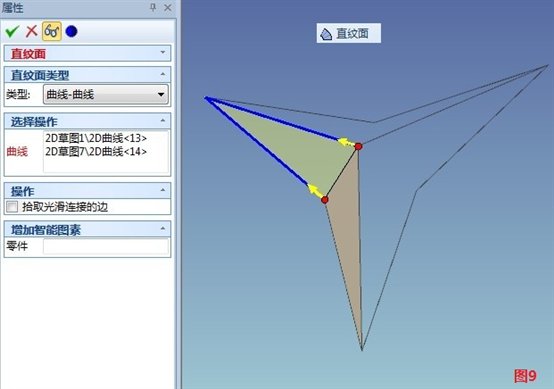Click the yellow arrow on the lower blue edge
Viewport: 554px width, 389px height.
coord(314,190)
